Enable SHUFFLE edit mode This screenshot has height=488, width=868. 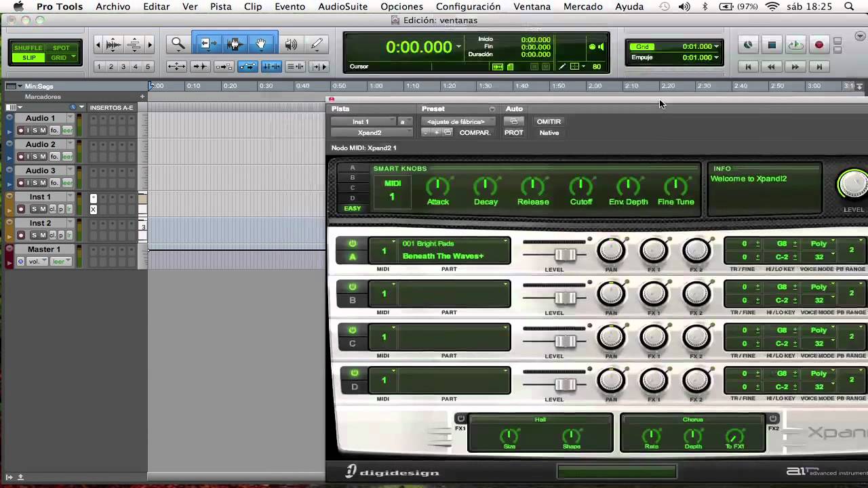click(28, 48)
